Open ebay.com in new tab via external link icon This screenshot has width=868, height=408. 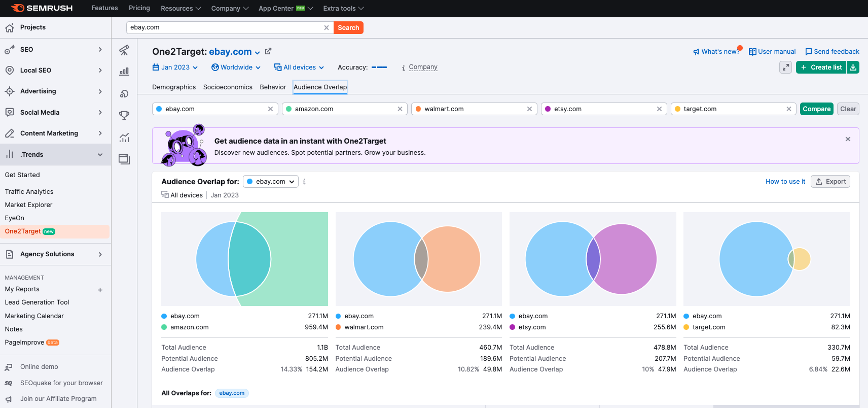pos(268,51)
